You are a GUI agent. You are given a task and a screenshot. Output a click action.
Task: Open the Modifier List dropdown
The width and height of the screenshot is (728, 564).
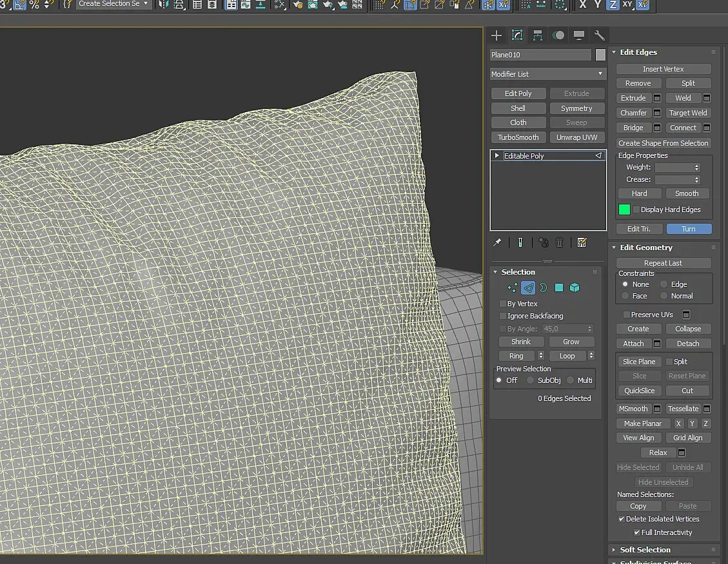pyautogui.click(x=548, y=74)
